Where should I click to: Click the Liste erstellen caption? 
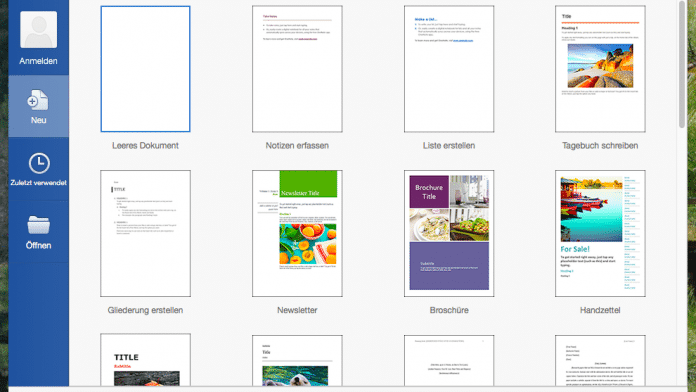point(449,146)
